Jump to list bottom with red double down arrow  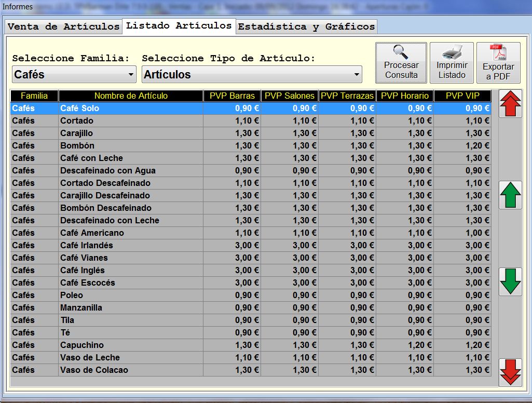510,372
